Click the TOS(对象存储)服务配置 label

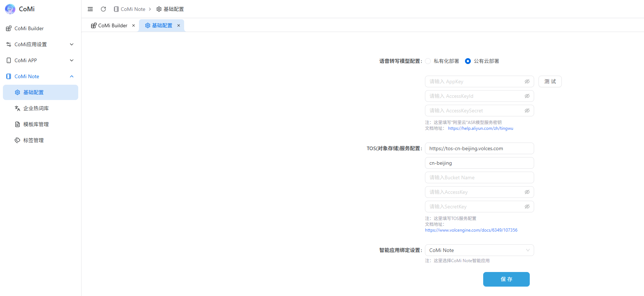click(x=394, y=148)
